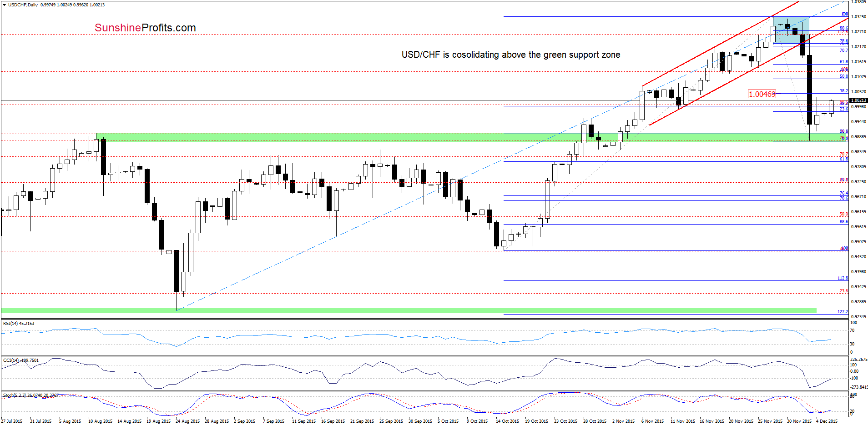Click the 0.92885 price axis value
Image resolution: width=868 pixels, height=425 pixels.
pyautogui.click(x=858, y=302)
